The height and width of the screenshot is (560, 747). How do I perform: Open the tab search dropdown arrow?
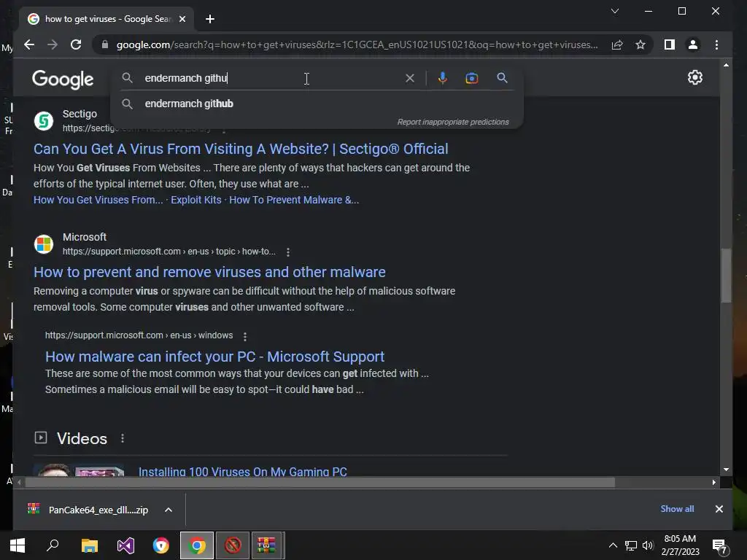615,11
